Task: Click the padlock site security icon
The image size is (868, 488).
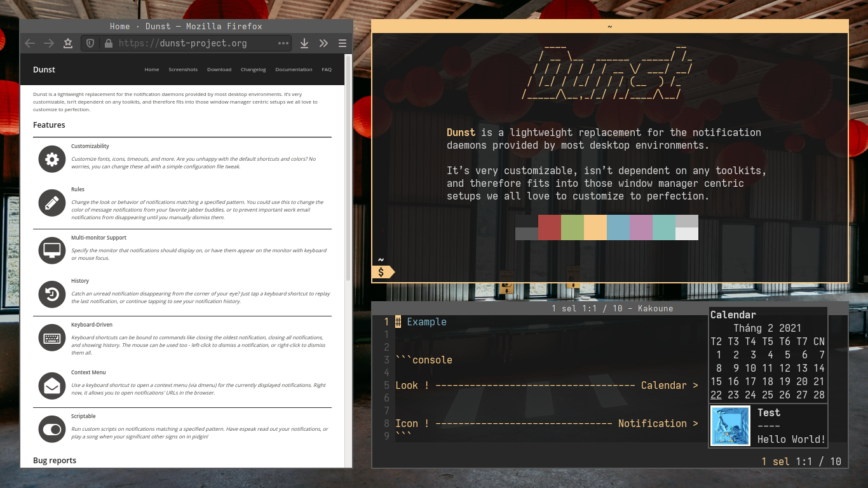Action: click(108, 43)
